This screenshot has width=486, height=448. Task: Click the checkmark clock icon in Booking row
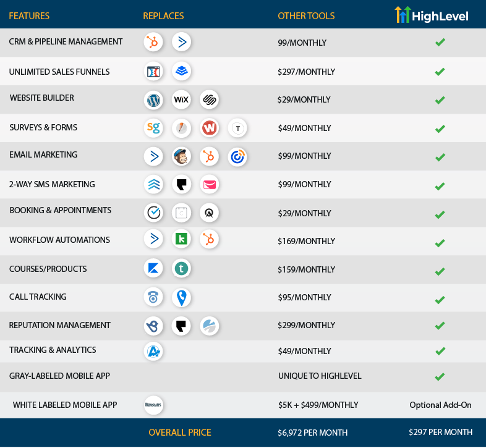click(x=153, y=213)
